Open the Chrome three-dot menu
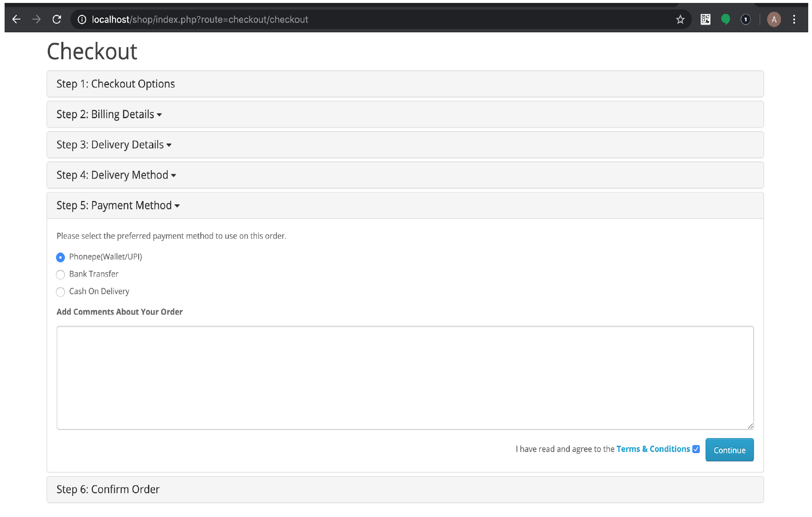 [794, 19]
